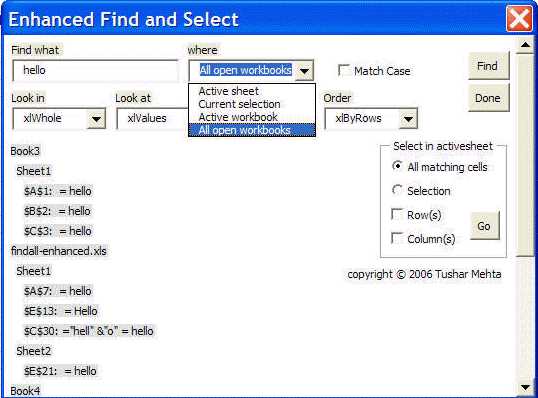Expand the Look in xlWhole dropdown
The height and width of the screenshot is (398, 538).
pos(96,119)
